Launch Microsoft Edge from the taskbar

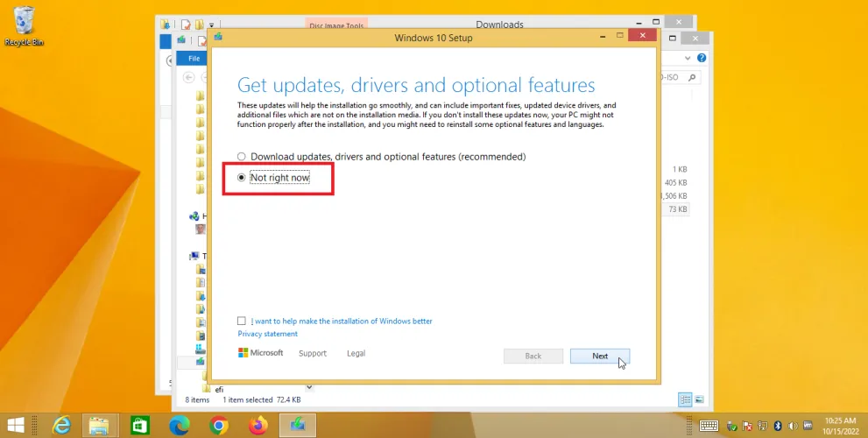pyautogui.click(x=180, y=425)
